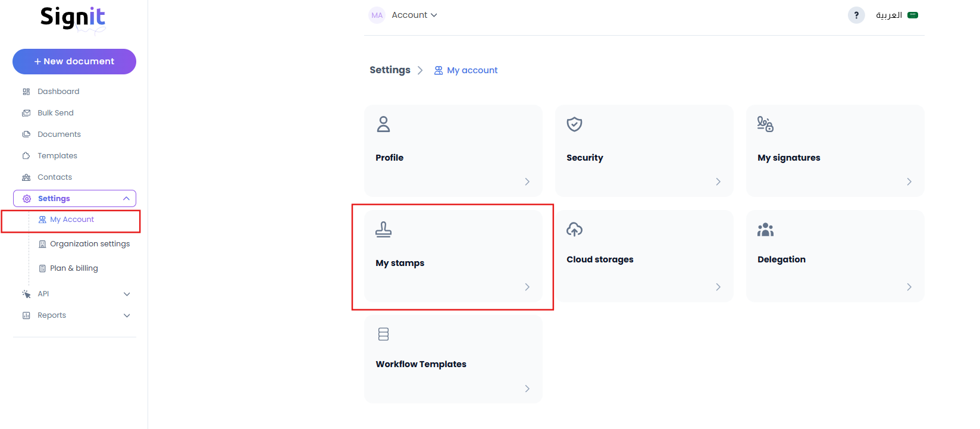
Task: Switch the interface language to Arabic
Action: click(890, 15)
